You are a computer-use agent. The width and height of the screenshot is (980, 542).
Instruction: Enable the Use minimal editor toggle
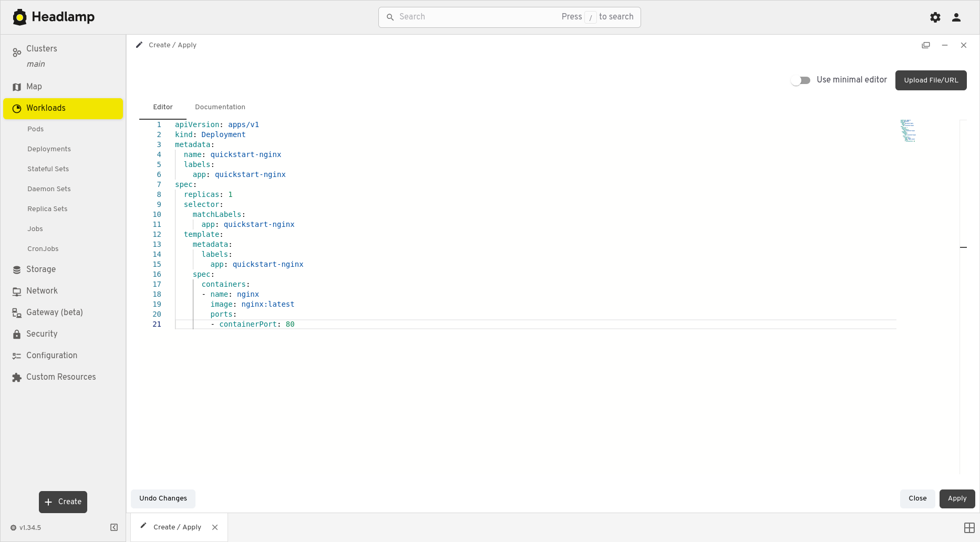(801, 80)
